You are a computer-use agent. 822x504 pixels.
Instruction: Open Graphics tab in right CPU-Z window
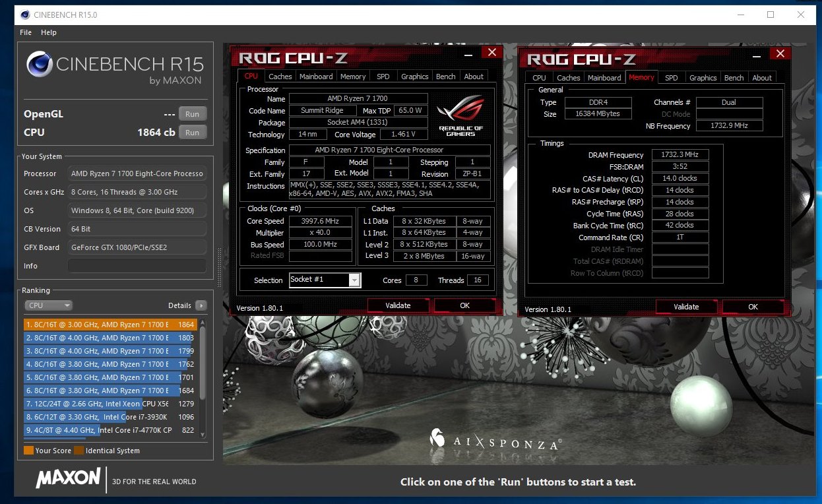coord(703,78)
